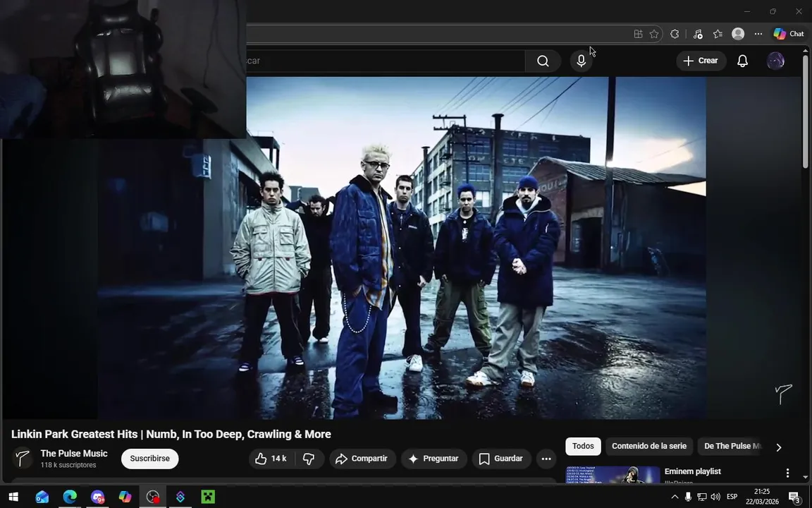Switch to Microsoft Edge in taskbar

[70, 497]
